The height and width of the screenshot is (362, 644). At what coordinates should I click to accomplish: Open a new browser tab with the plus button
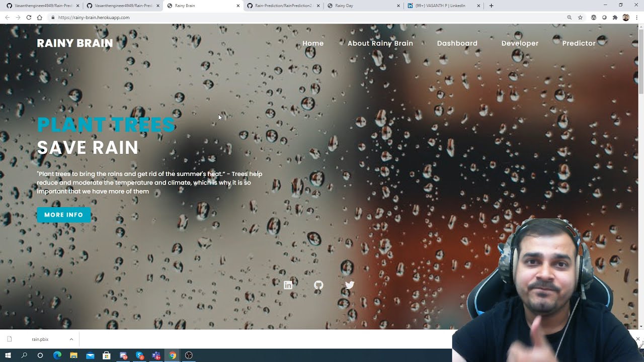pos(491,6)
